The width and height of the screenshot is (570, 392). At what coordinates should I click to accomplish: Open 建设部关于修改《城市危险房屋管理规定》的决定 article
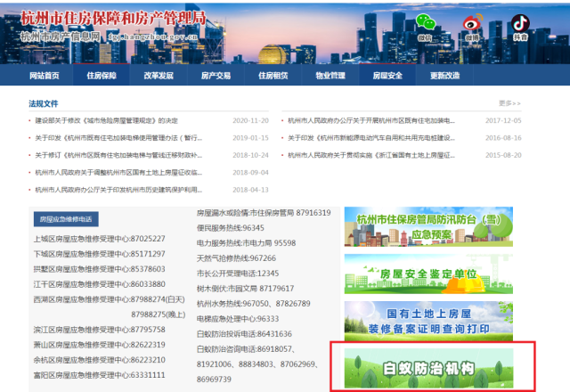click(x=107, y=120)
